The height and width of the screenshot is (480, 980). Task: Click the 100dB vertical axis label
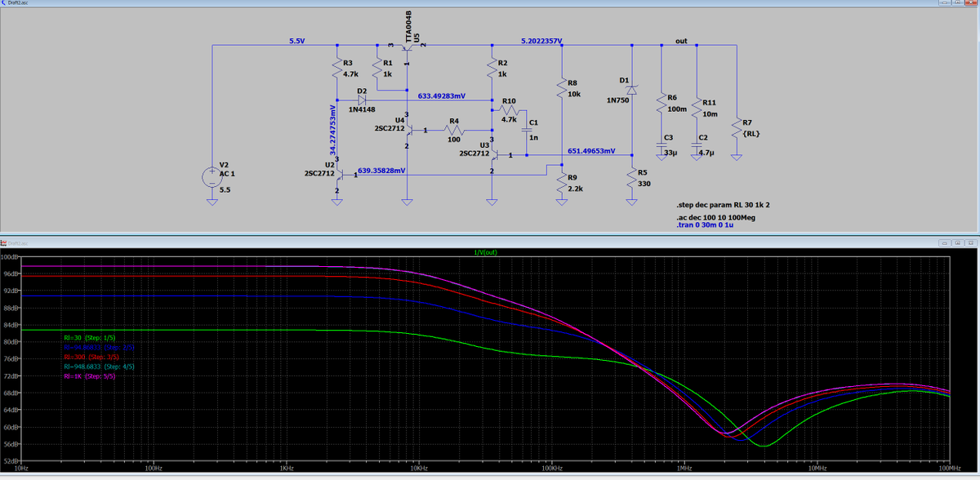click(x=10, y=256)
